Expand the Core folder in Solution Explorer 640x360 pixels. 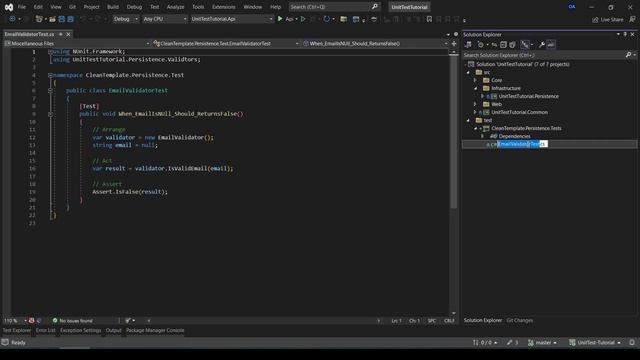pyautogui.click(x=475, y=80)
